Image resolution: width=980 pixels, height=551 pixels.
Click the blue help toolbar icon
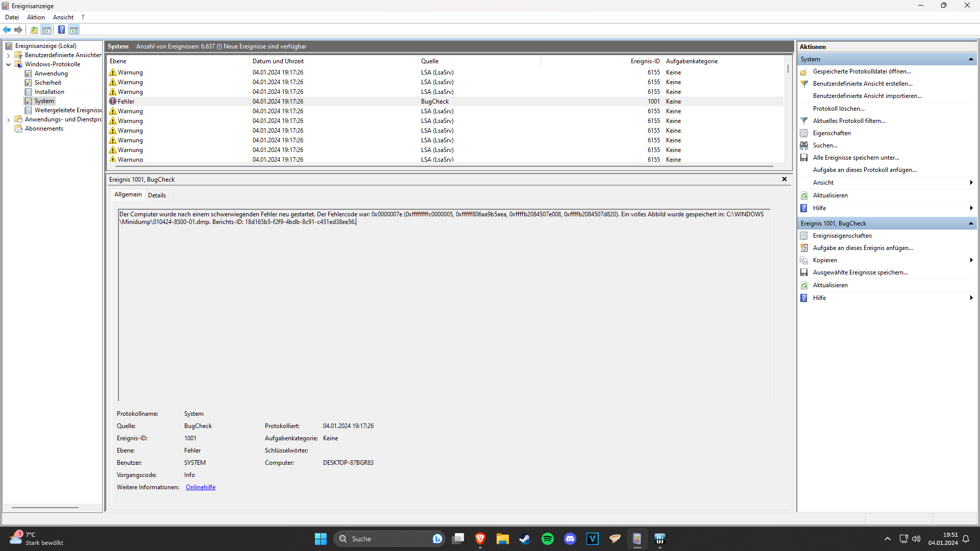point(61,30)
